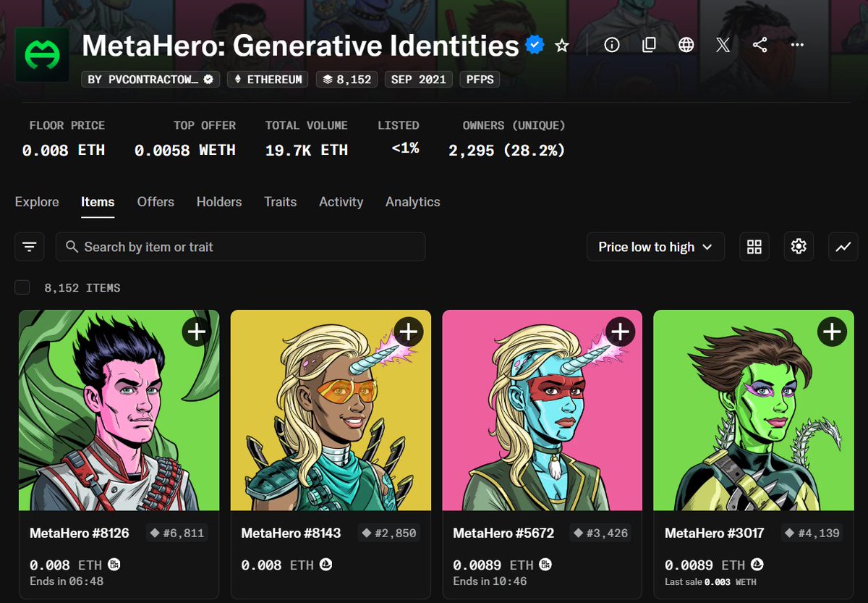Click marketplace icon next to MetaHero #3017 price

point(757,565)
